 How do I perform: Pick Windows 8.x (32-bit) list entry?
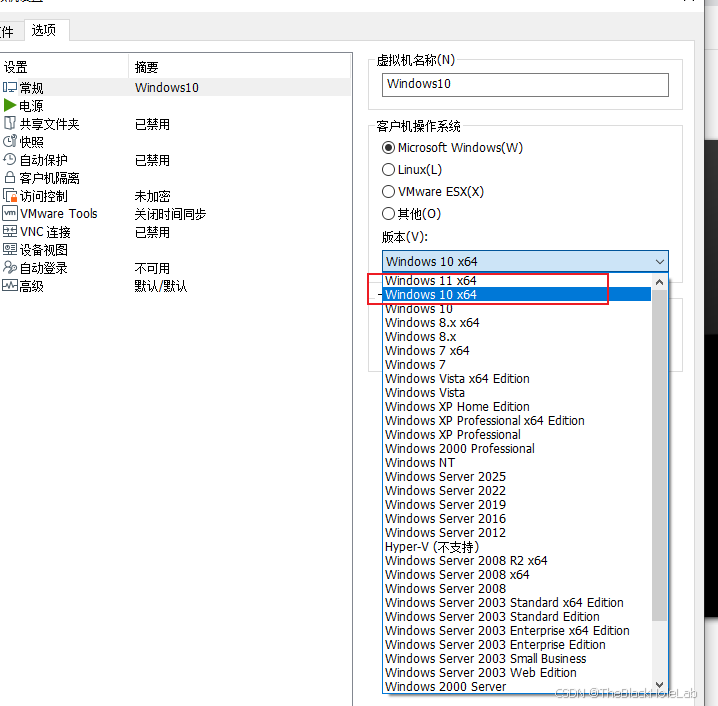point(517,337)
